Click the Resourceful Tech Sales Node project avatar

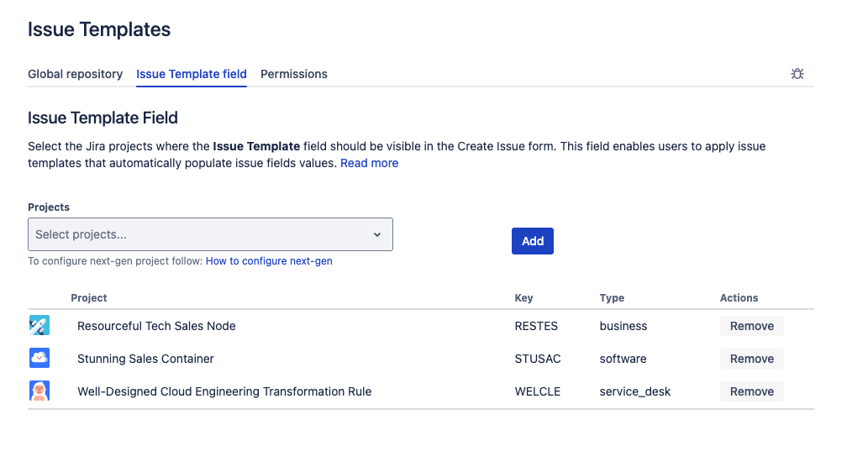tap(39, 326)
